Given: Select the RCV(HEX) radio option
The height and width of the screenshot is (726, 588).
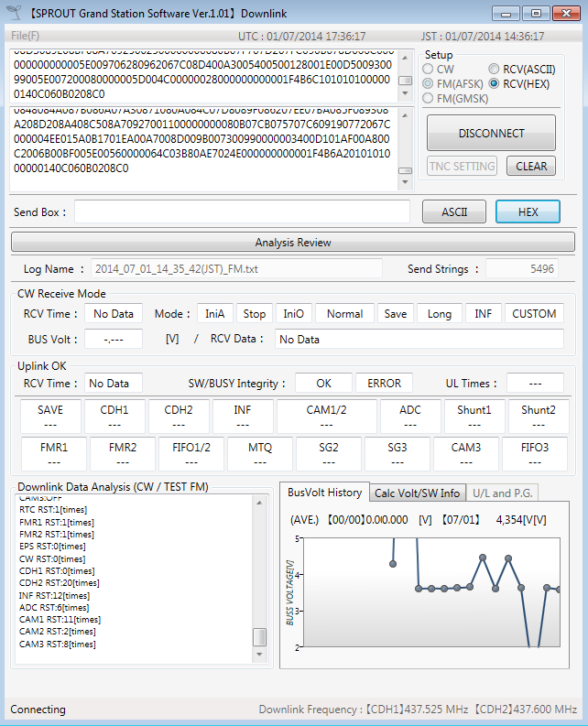Looking at the screenshot, I should tap(495, 83).
